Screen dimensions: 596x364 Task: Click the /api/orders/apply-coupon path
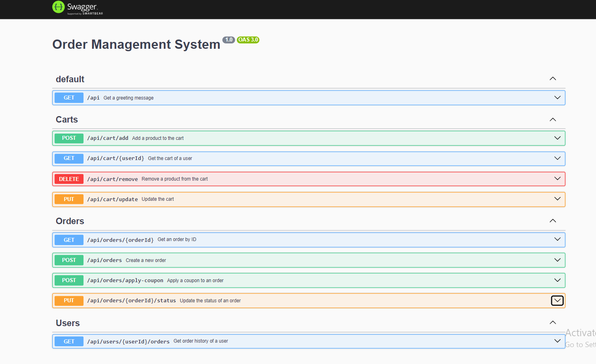125,281
